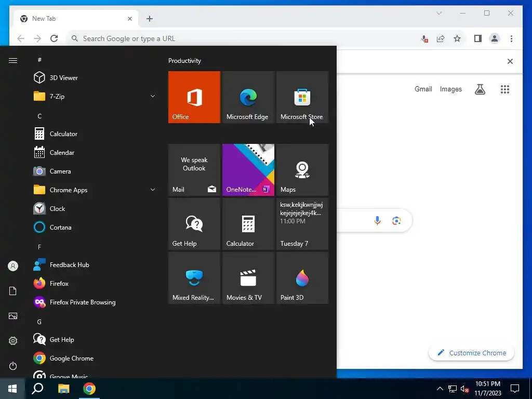532x399 pixels.
Task: Jump to app list letter C header
Action: 39,116
